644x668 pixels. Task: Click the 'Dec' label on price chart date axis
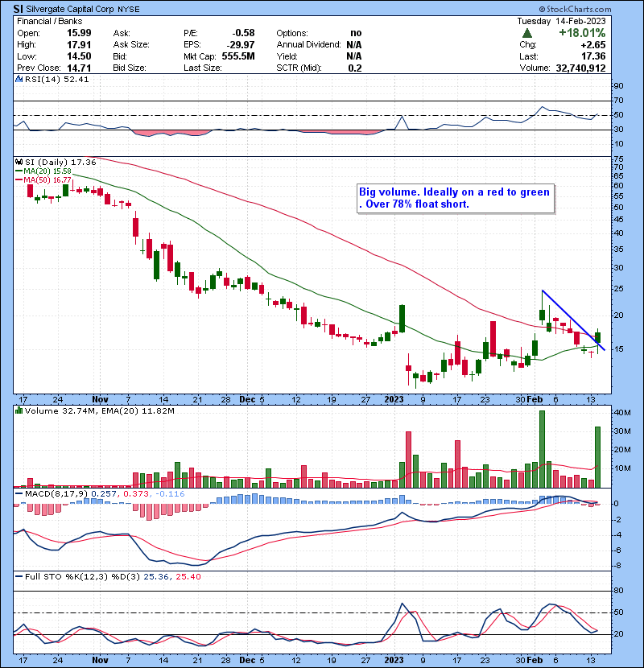(x=247, y=400)
